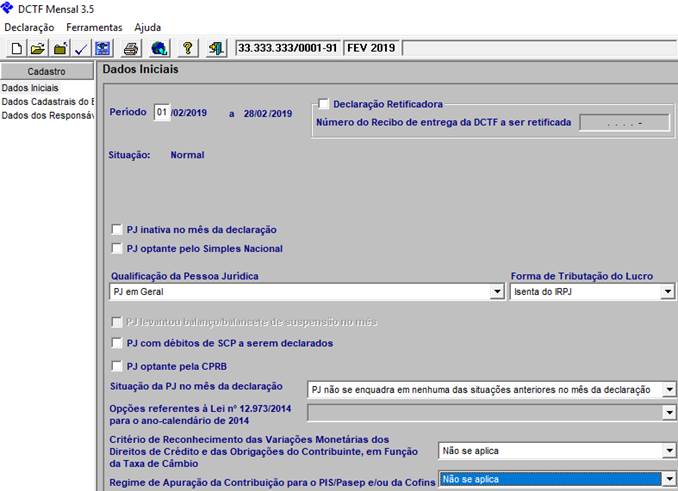The image size is (678, 491).
Task: Expand the Situação da PJ dropdown
Action: 669,389
